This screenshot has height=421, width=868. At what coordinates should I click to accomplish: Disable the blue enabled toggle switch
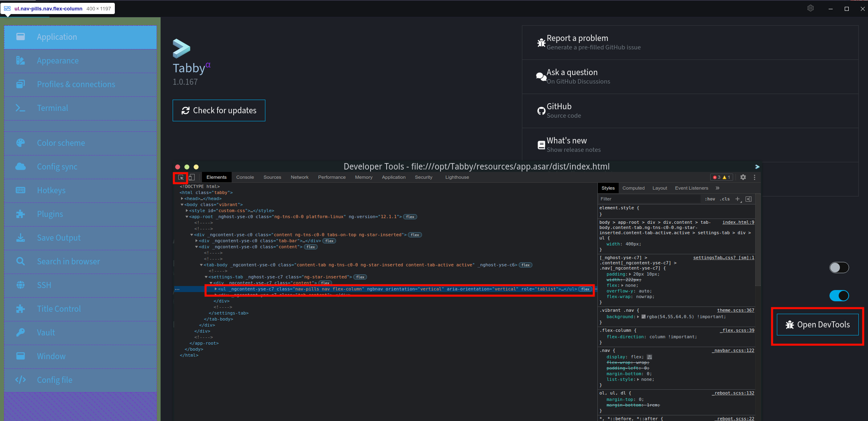click(x=839, y=296)
